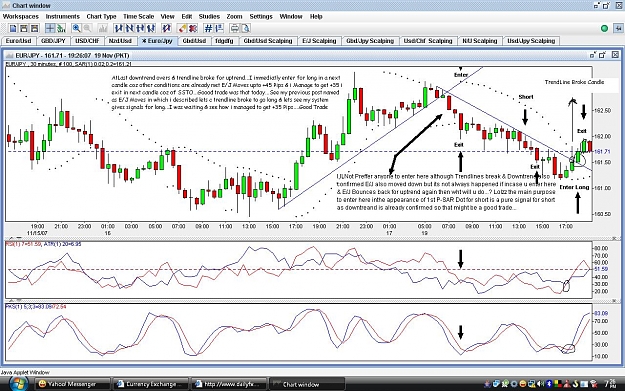This screenshot has height=391, width=625.
Task: Maximize the inner EUR/JPY chart frame
Action: click(602, 55)
